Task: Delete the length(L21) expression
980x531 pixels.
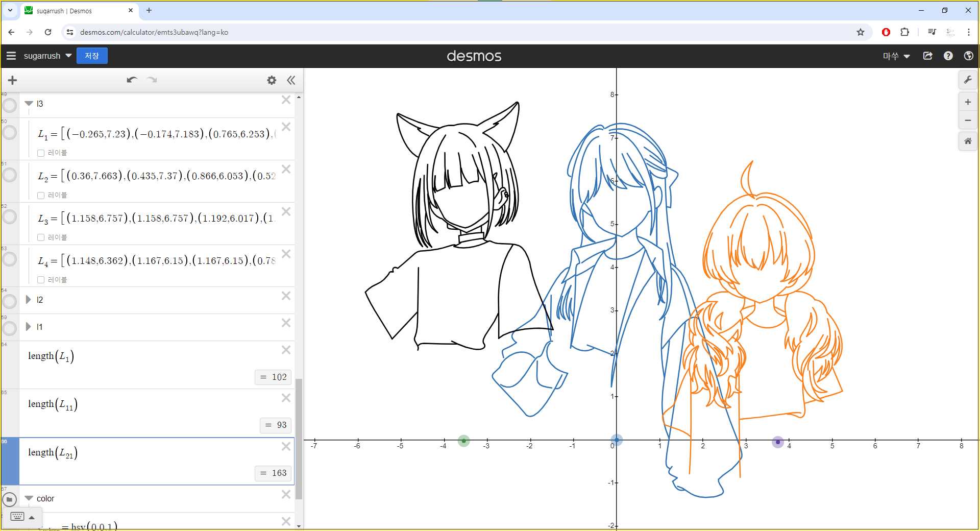Action: (286, 446)
